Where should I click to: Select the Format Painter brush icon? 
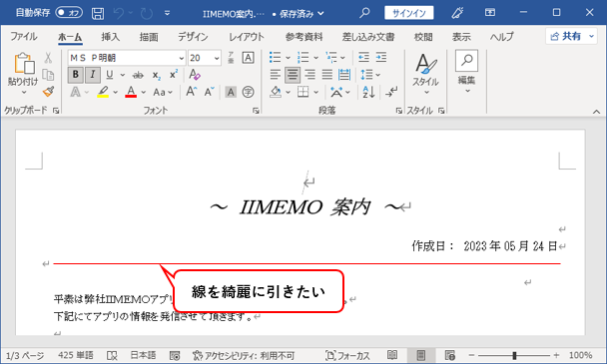(48, 92)
